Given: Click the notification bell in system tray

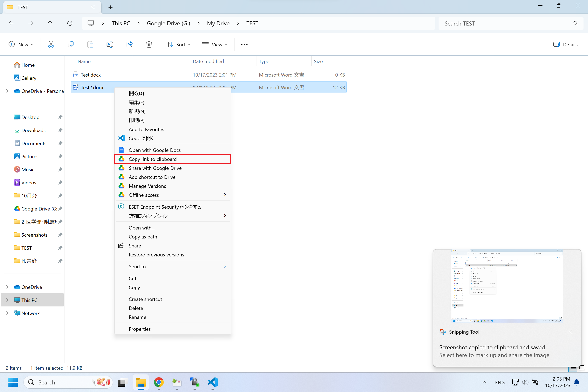Looking at the screenshot, I should click(577, 382).
